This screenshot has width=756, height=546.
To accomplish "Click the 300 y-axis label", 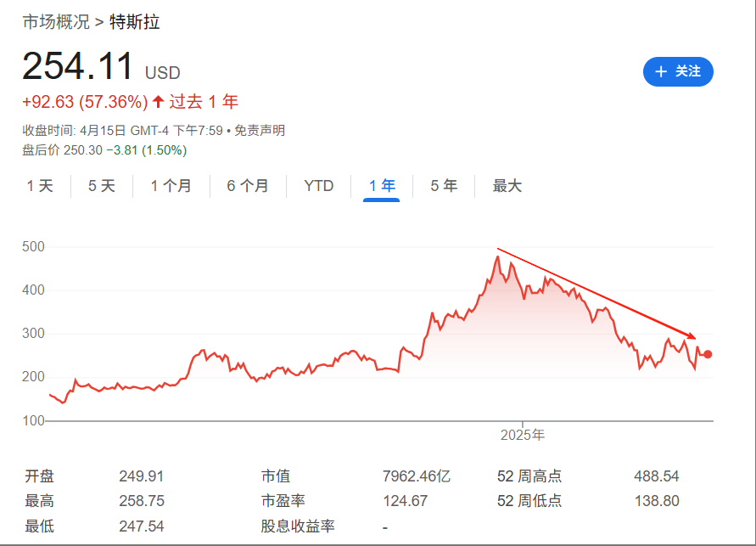I will coord(33,334).
